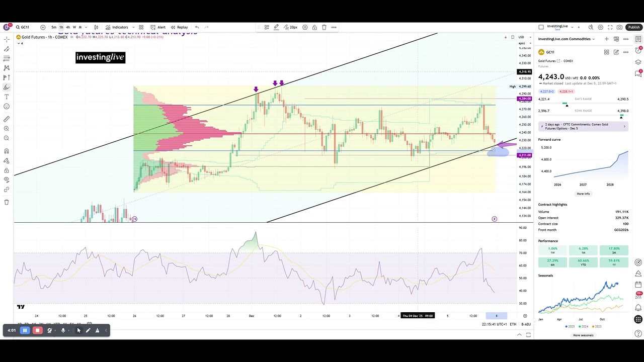
Task: Open the indicator templates grid icon
Action: coord(141,27)
